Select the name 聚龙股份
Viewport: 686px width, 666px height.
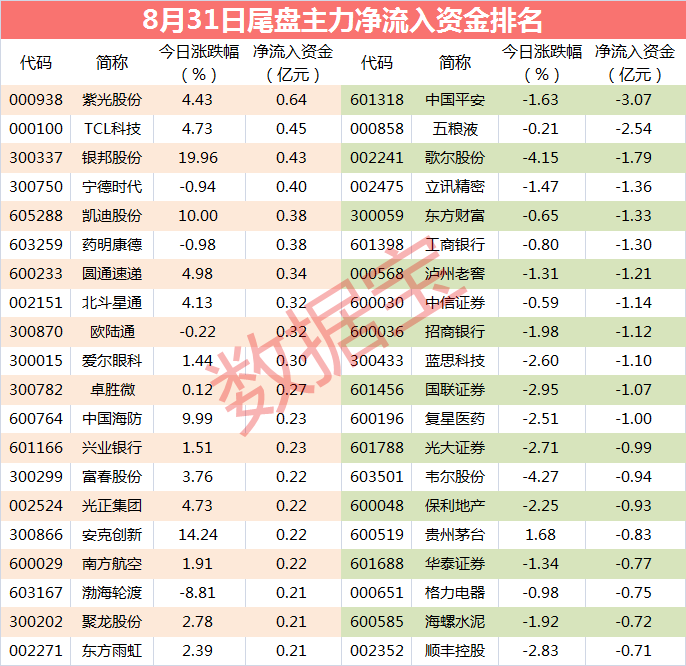[112, 622]
